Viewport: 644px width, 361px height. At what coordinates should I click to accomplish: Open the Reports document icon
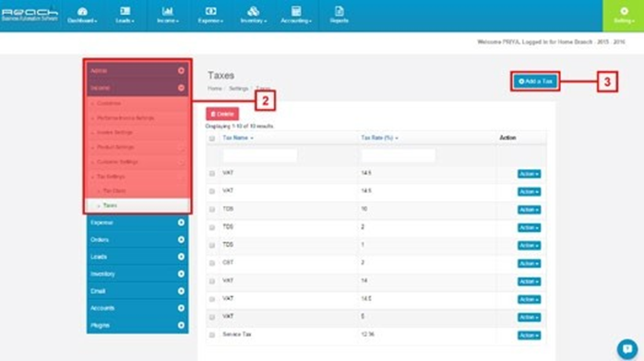pyautogui.click(x=340, y=11)
